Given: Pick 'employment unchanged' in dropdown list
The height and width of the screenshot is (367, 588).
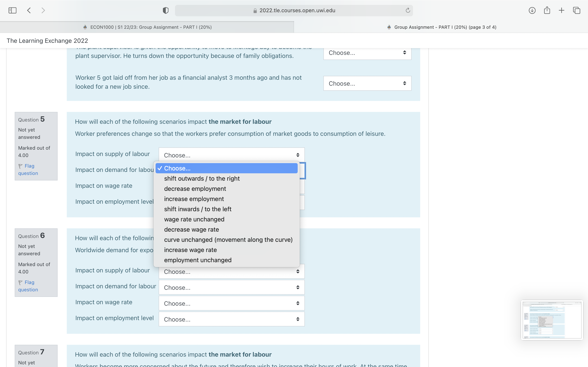Looking at the screenshot, I should click(198, 260).
